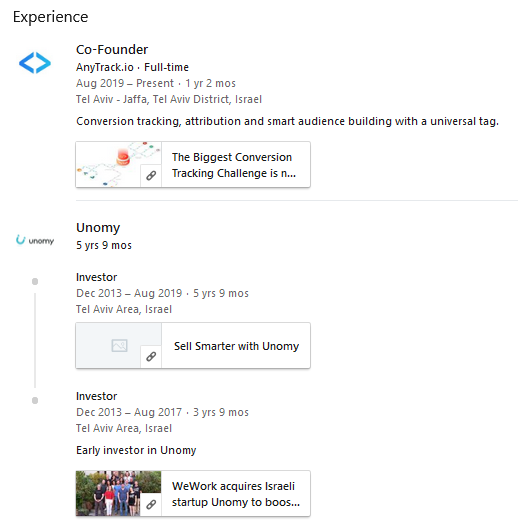The image size is (518, 528).
Task: Click the AnyTrack.io blue logo icon
Action: tap(35, 63)
